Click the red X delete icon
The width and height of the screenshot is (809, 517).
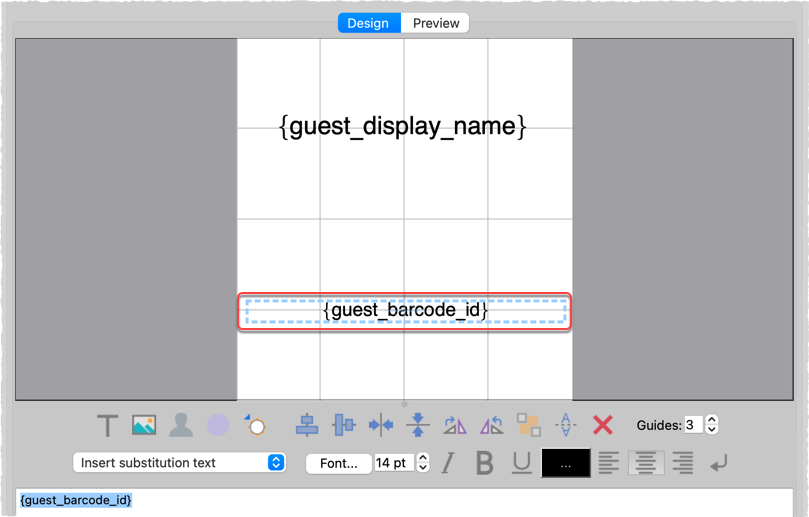tap(602, 426)
